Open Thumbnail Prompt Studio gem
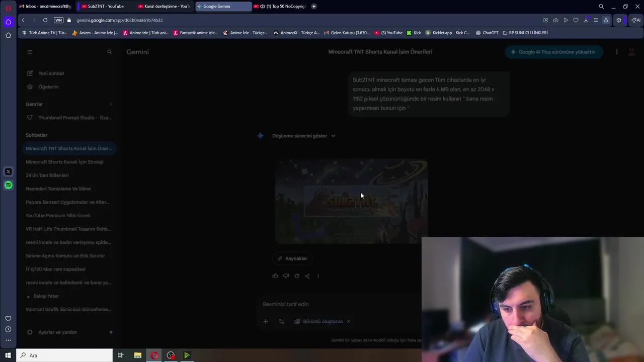 coord(69,118)
